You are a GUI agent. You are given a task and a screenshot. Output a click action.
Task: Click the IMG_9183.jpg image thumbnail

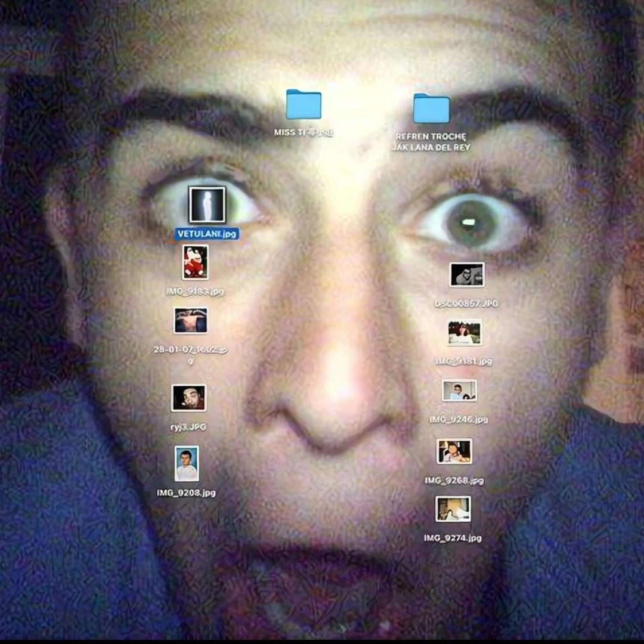195,262
